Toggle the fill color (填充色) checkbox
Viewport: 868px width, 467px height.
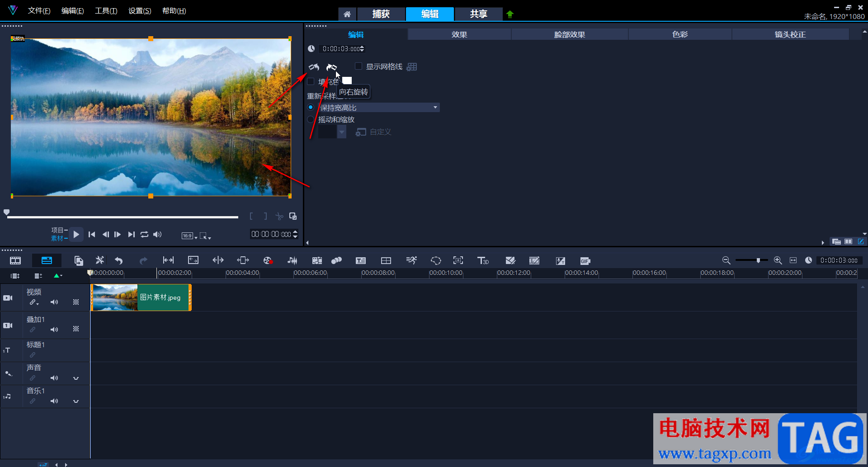pyautogui.click(x=311, y=81)
